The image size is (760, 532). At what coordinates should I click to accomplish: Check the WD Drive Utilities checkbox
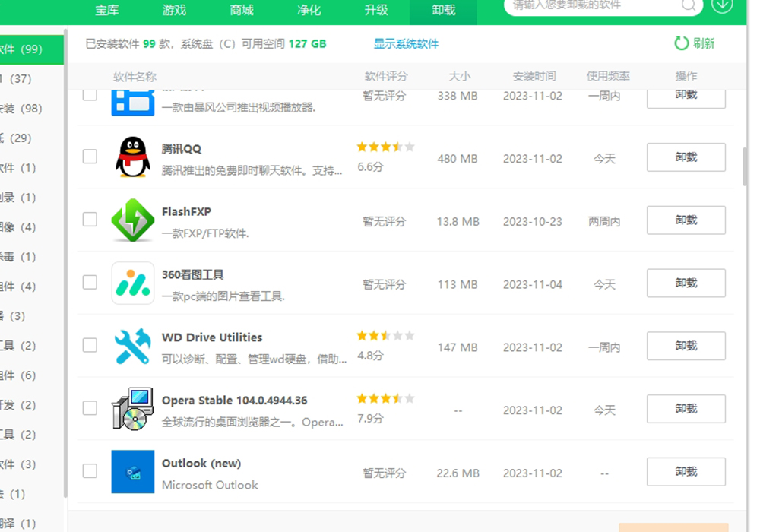point(90,345)
